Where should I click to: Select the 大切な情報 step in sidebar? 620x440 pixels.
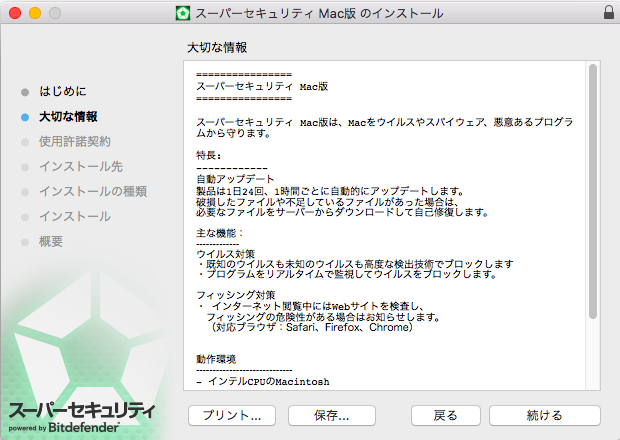pyautogui.click(x=68, y=117)
